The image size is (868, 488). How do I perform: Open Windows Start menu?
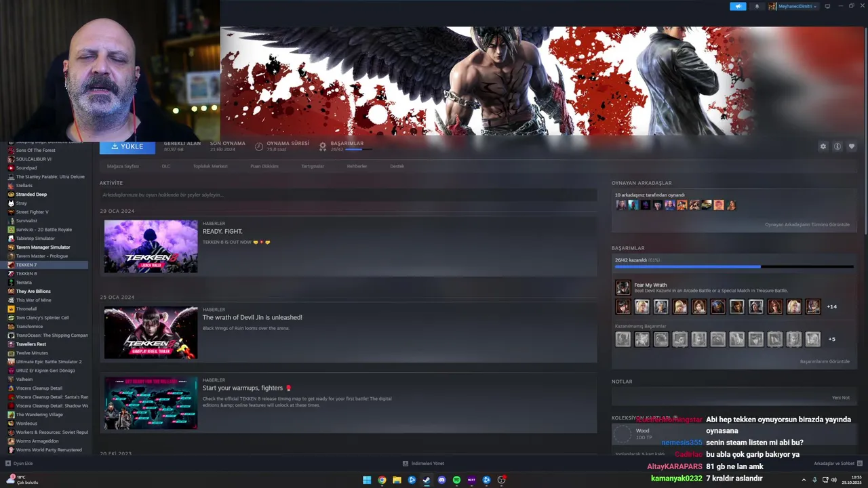(367, 480)
